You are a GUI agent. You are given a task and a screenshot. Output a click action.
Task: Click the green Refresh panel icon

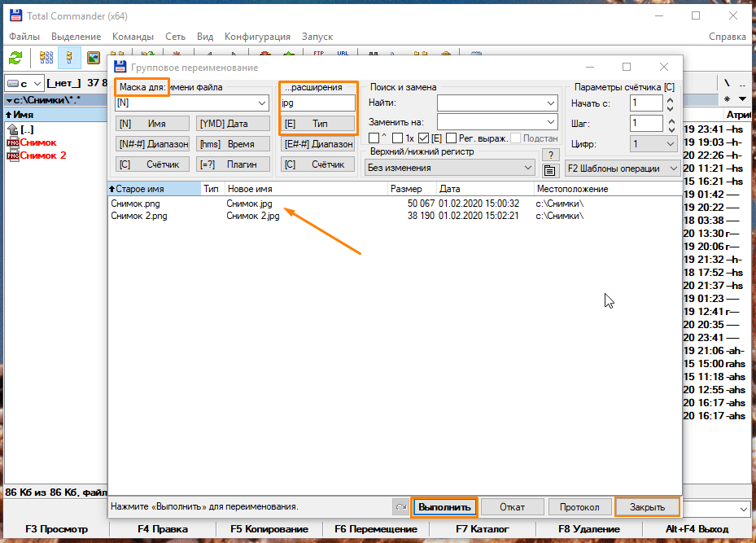coord(15,59)
